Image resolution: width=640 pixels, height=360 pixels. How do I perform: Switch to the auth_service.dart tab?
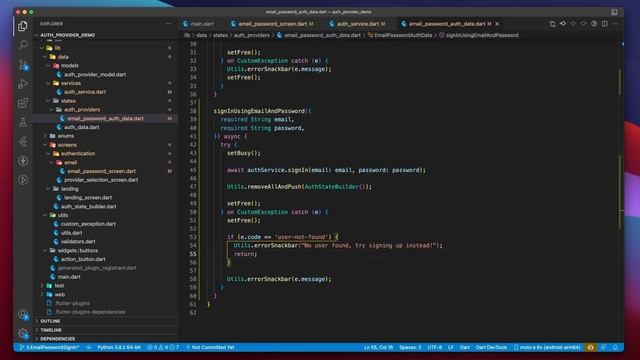[x=358, y=24]
